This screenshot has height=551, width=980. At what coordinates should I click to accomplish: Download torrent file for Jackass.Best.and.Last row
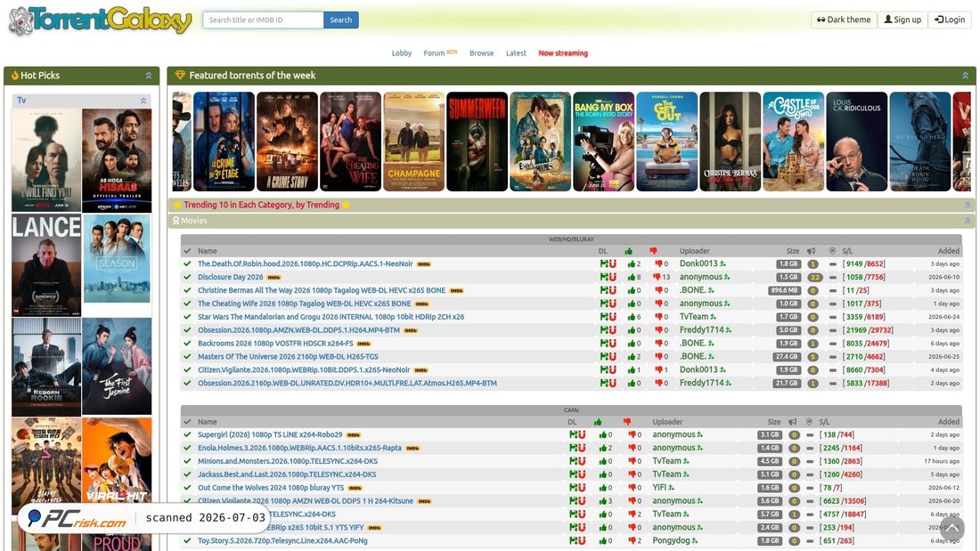(x=573, y=474)
